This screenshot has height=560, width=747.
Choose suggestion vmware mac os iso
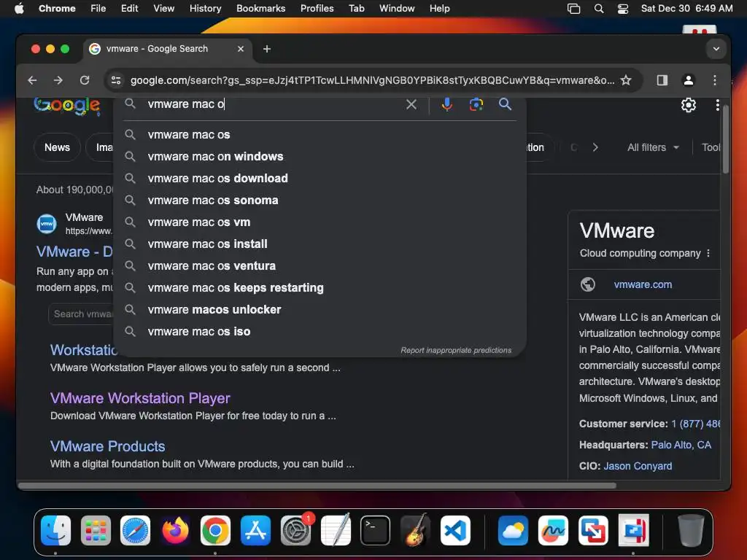pyautogui.click(x=320, y=332)
